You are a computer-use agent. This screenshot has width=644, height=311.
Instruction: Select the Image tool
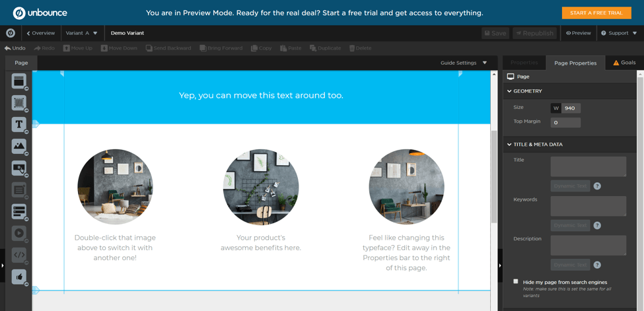(x=18, y=146)
